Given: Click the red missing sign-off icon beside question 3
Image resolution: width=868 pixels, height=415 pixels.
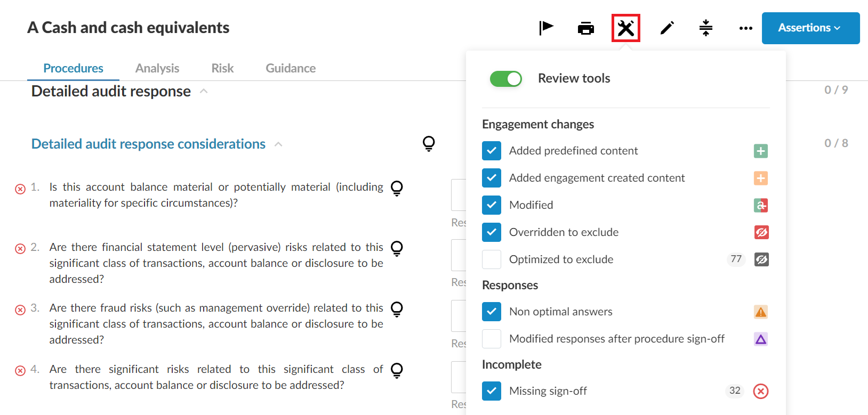Looking at the screenshot, I should pos(20,308).
